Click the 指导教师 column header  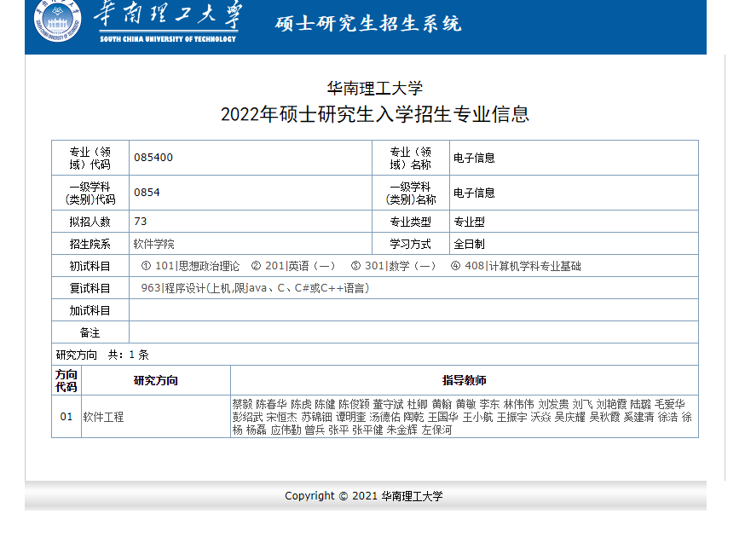(465, 380)
